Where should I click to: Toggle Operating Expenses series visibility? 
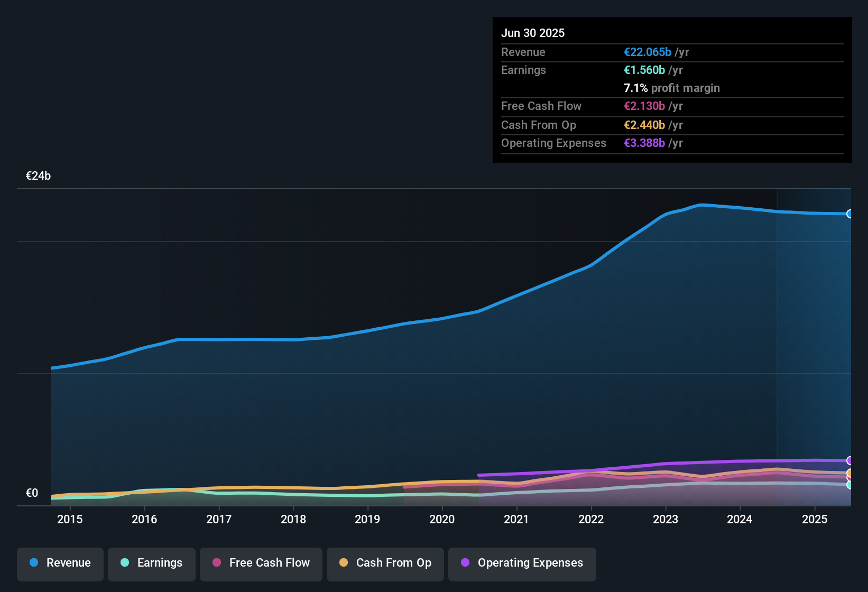[x=522, y=563]
